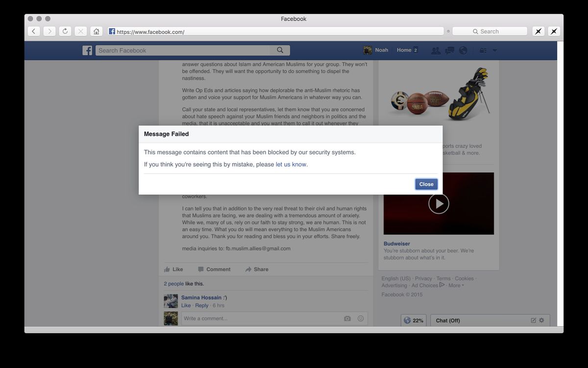Click the 'let us know' link

291,165
